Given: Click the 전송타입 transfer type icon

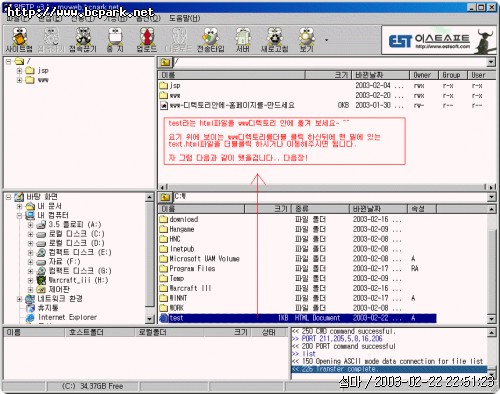Looking at the screenshot, I should [211, 40].
